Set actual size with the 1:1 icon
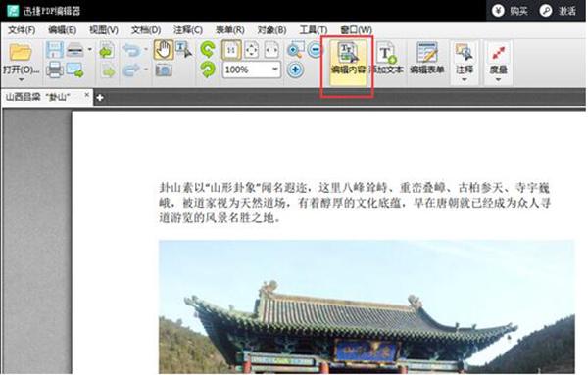The width and height of the screenshot is (588, 375). tap(231, 50)
